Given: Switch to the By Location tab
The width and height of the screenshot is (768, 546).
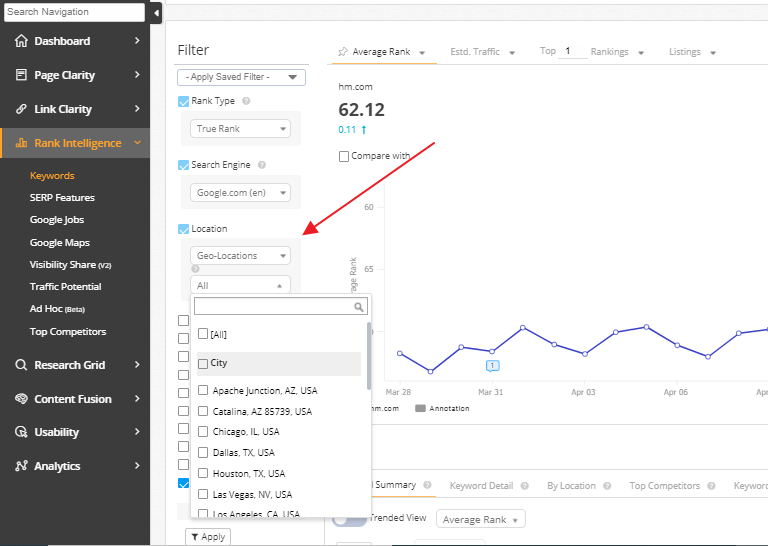Looking at the screenshot, I should pos(571,486).
